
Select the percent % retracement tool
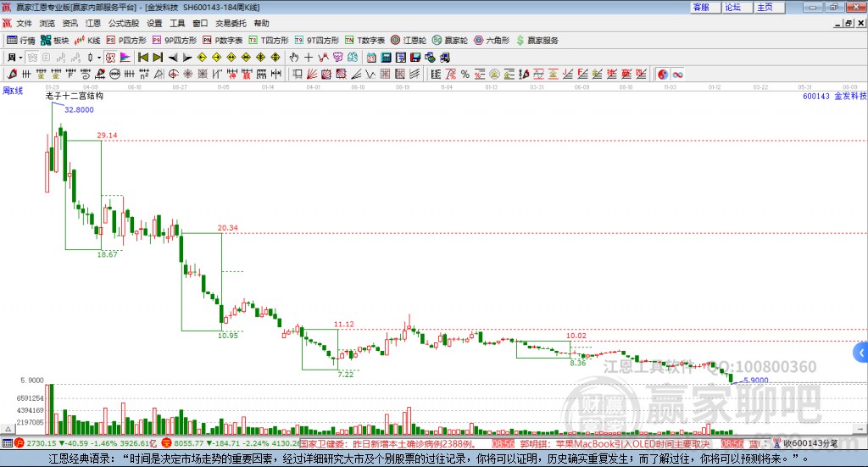pyautogui.click(x=465, y=74)
